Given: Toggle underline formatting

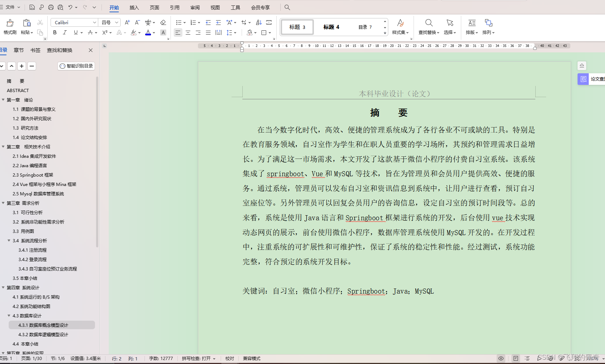Looking at the screenshot, I should (x=75, y=32).
